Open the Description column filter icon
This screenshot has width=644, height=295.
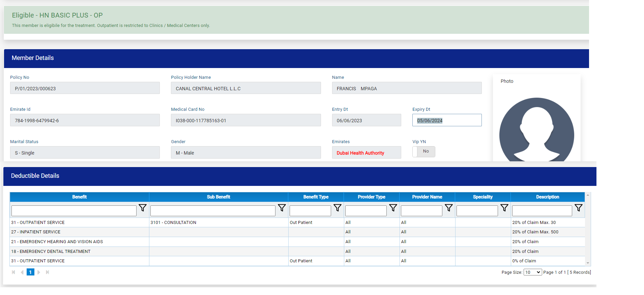[579, 208]
